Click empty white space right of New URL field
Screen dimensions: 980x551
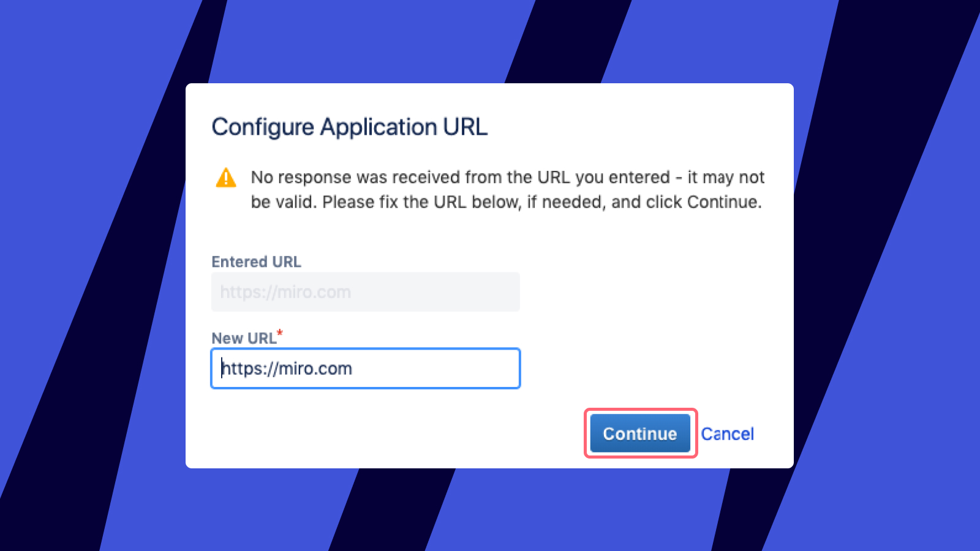(x=643, y=369)
